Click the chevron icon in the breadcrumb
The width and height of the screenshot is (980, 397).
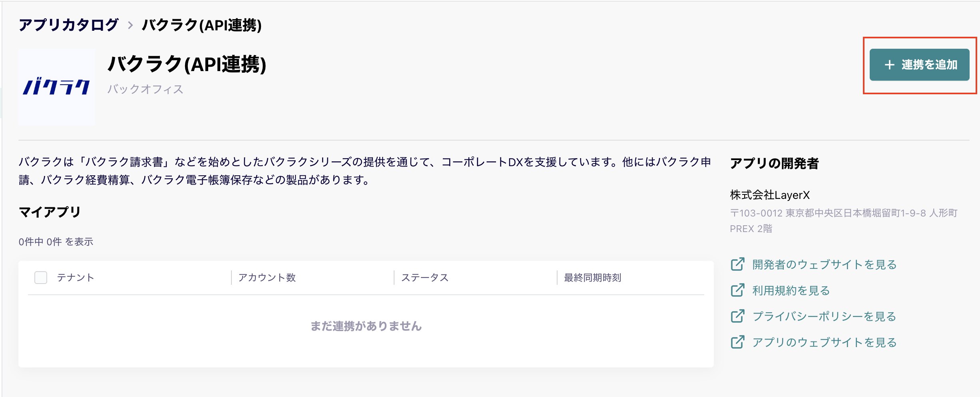coord(130,25)
